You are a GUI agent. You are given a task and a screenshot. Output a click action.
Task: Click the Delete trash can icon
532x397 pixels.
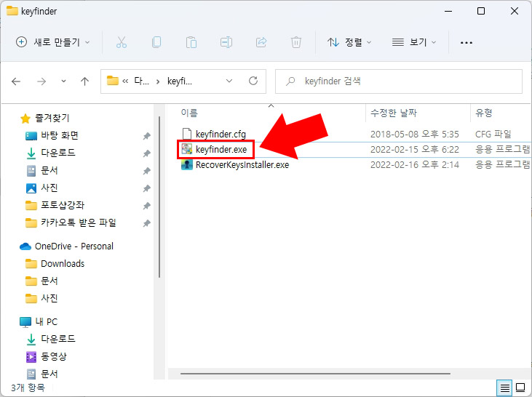point(296,42)
